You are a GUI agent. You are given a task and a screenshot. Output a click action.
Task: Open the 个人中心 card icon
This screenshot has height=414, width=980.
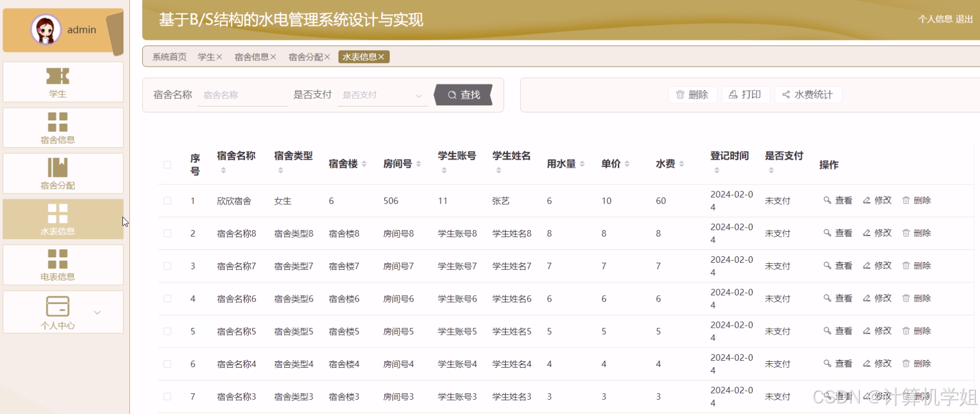(x=57, y=306)
